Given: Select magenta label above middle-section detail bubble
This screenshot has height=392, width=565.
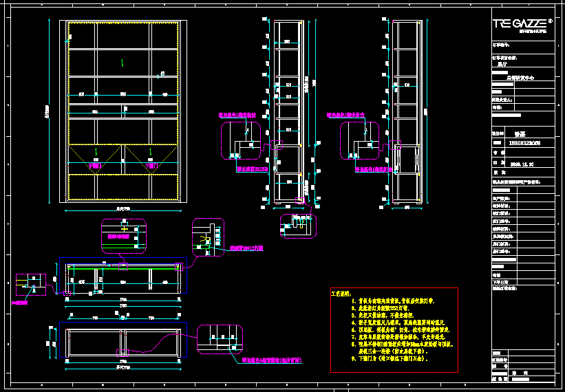Looking at the screenshot, I should pos(237,116).
